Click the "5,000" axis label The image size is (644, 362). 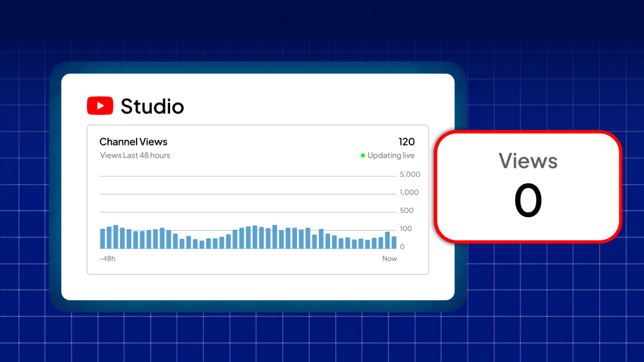pos(410,174)
